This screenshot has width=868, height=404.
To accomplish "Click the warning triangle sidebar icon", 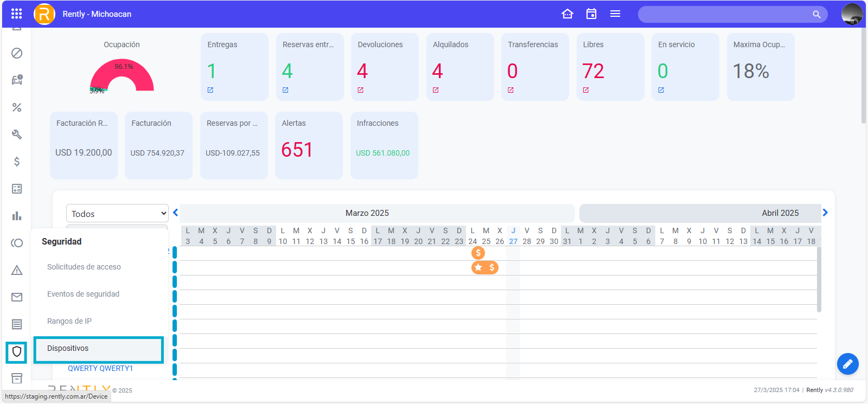I will pos(17,270).
